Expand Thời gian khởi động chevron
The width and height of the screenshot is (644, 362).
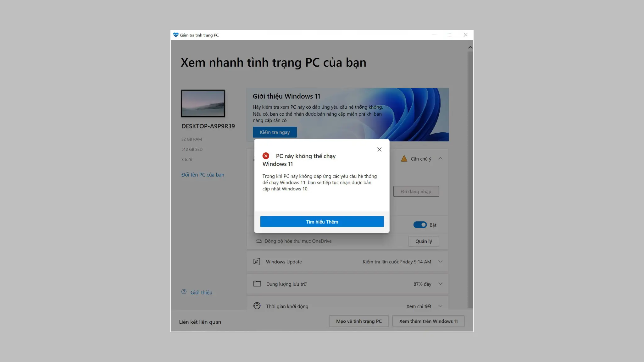(440, 306)
